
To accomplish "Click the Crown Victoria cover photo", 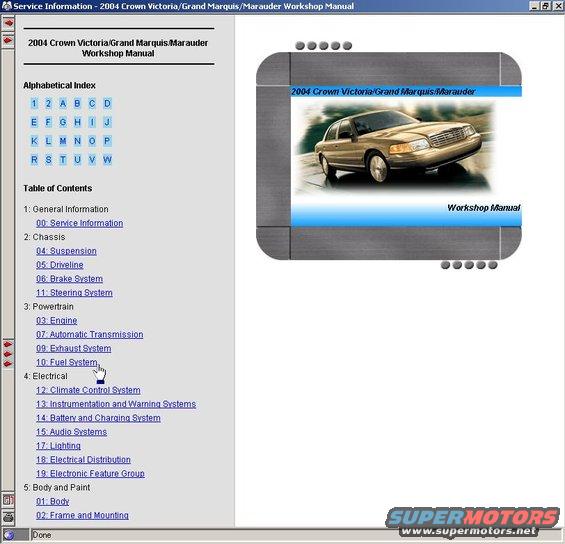I will point(395,148).
